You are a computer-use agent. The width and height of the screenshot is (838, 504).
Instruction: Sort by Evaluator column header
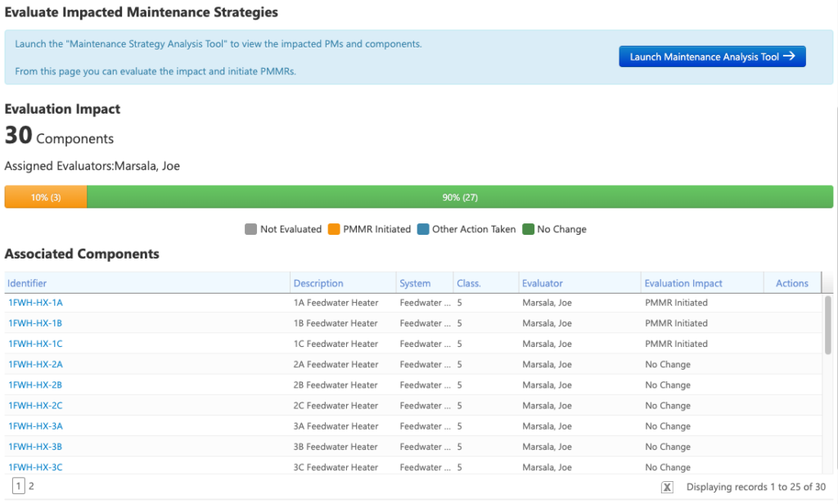click(542, 283)
